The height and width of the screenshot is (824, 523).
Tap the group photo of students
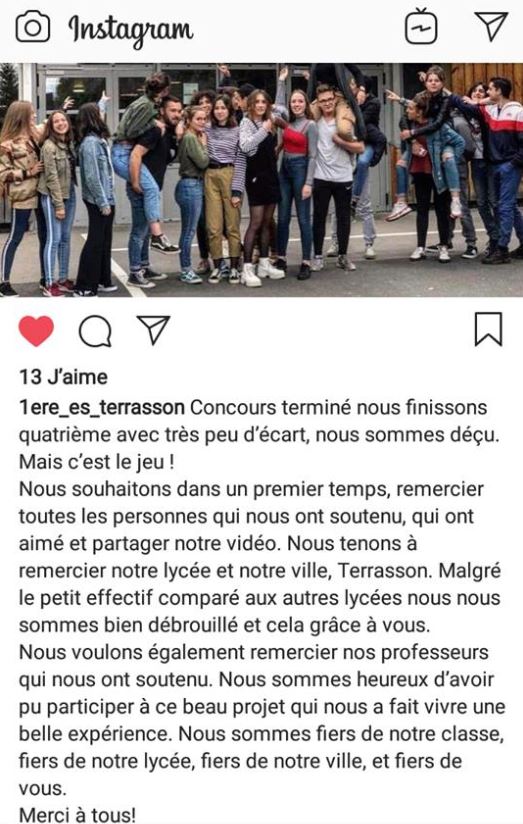(x=261, y=180)
